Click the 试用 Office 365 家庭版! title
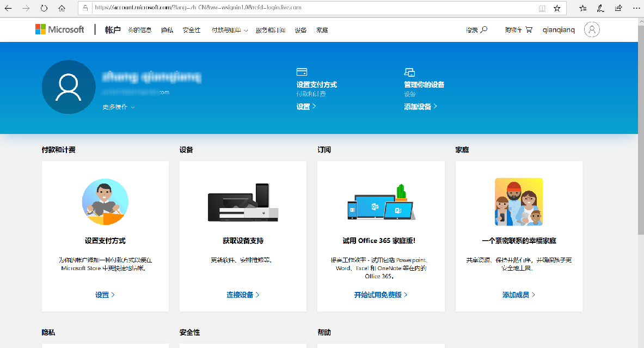 tap(379, 240)
